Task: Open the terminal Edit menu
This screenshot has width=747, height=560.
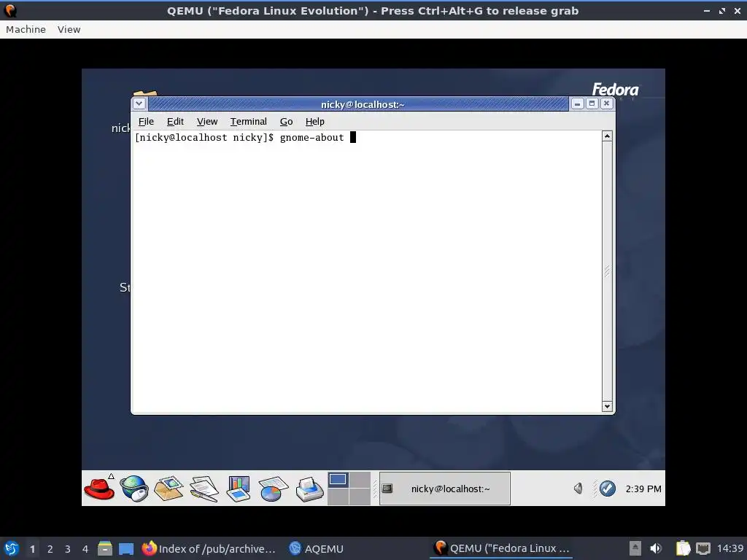Action: click(175, 122)
